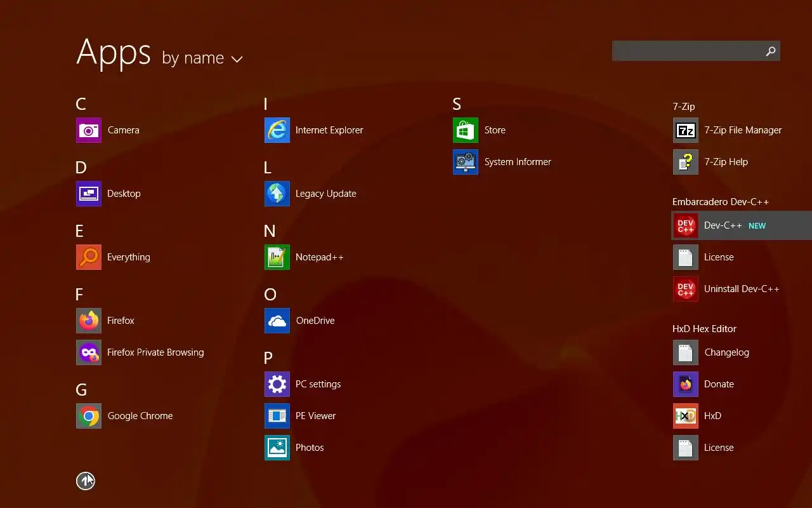The width and height of the screenshot is (812, 508).
Task: Select the letter G group header
Action: [x=81, y=390]
